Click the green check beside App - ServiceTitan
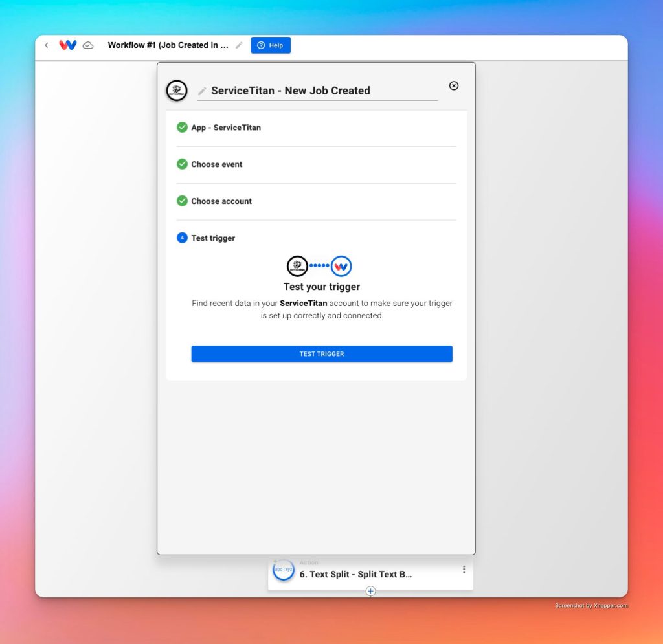Screen dimensions: 663x644 pyautogui.click(x=182, y=128)
